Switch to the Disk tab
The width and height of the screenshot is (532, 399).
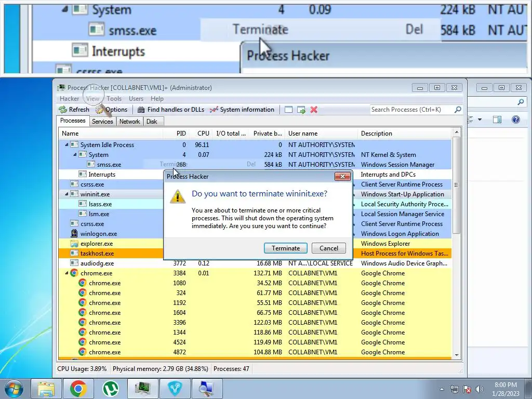click(x=152, y=122)
